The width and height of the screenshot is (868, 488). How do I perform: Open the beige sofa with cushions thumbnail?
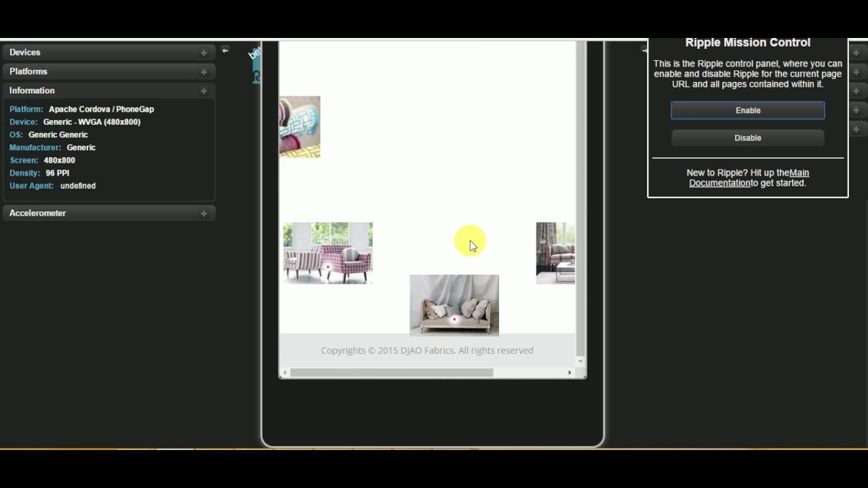click(454, 305)
